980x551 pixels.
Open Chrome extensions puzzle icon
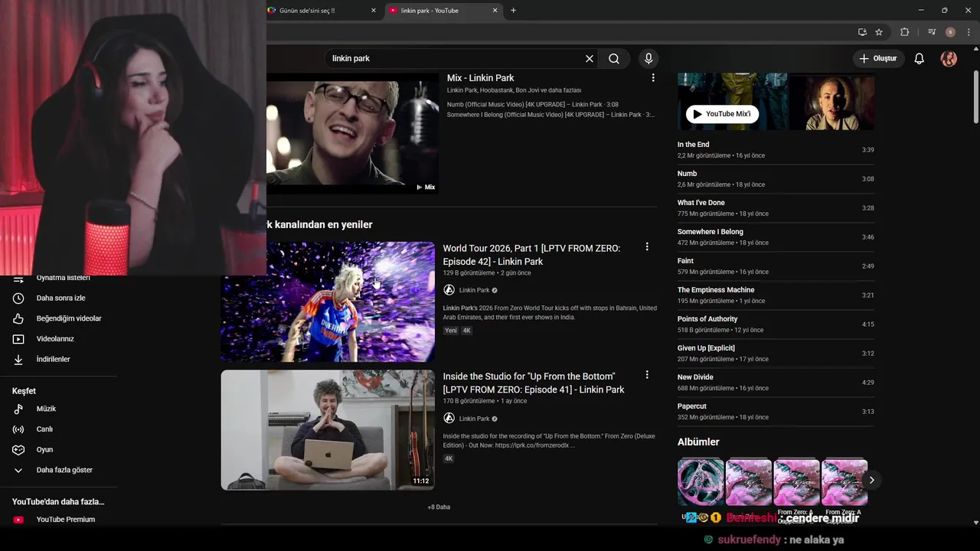pyautogui.click(x=904, y=32)
